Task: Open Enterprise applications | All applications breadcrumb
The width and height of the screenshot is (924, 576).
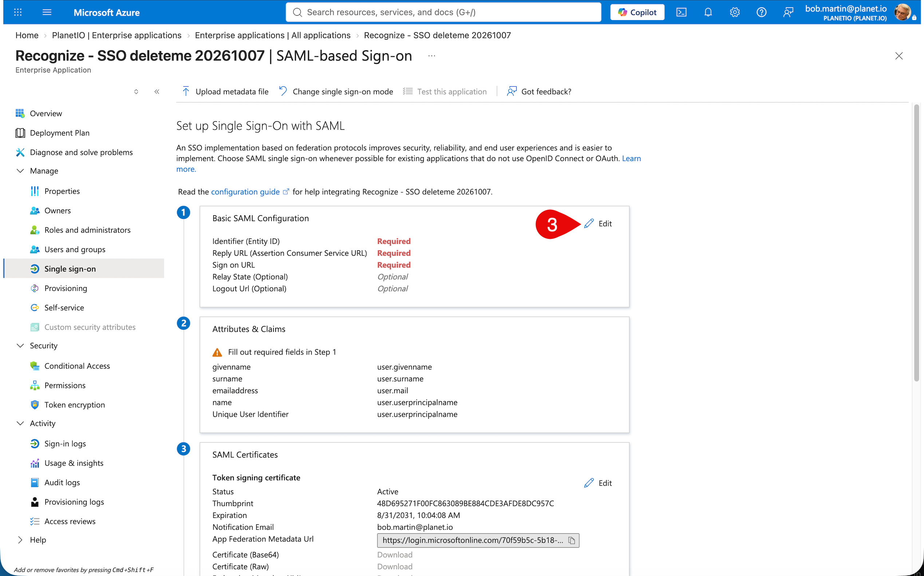Action: pyautogui.click(x=272, y=35)
